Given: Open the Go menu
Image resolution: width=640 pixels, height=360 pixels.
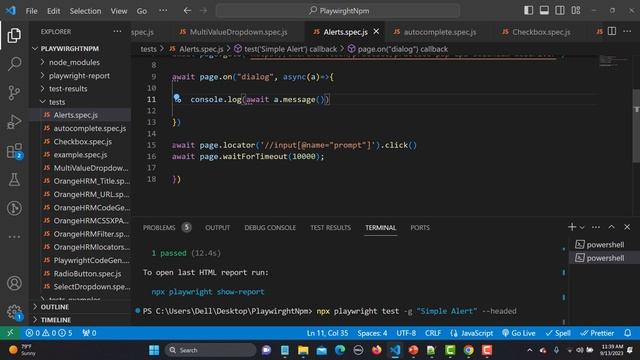Looking at the screenshot, I should 142,11.
